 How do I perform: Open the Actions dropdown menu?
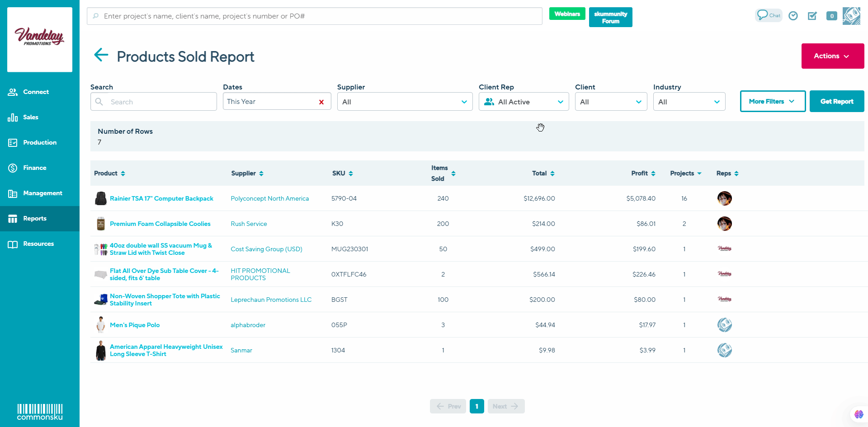tap(832, 56)
